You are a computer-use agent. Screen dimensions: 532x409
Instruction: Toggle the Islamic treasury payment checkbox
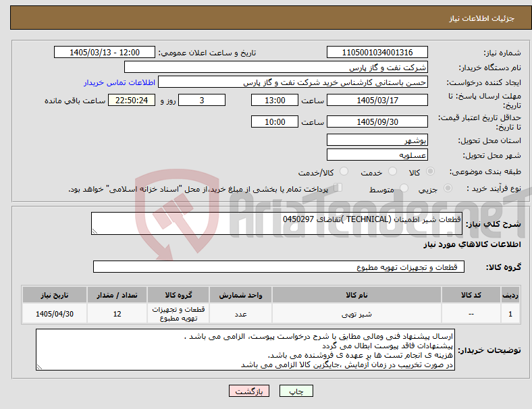[338, 188]
